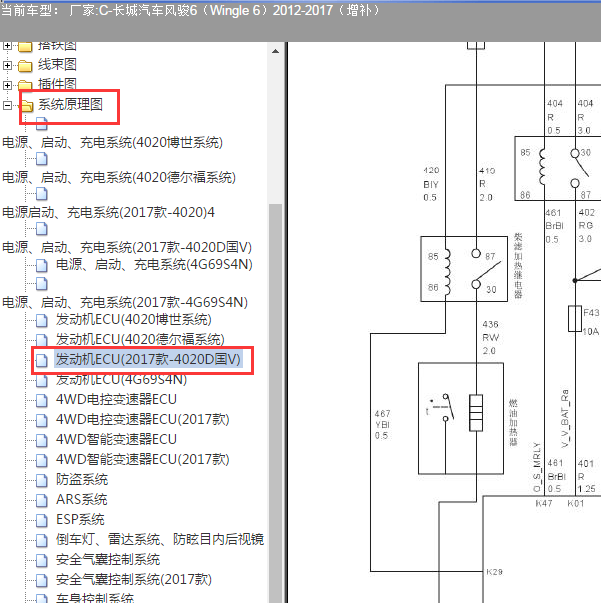The height and width of the screenshot is (603, 601).
Task: Click document icon beside 4WD电控变速器ECU(2017款)
Action: click(x=42, y=420)
